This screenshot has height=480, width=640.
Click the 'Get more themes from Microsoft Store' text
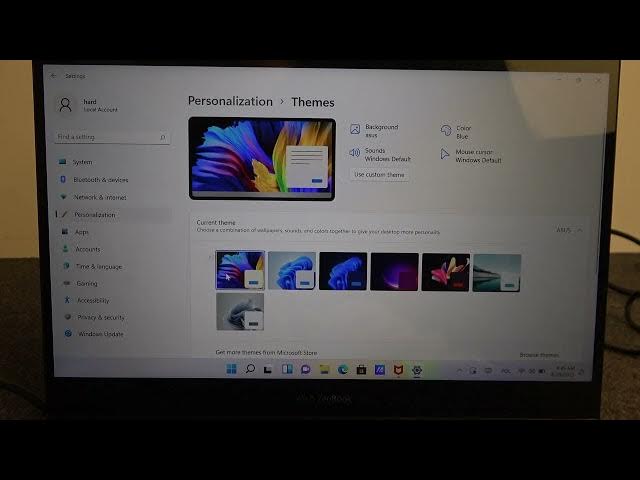(266, 352)
